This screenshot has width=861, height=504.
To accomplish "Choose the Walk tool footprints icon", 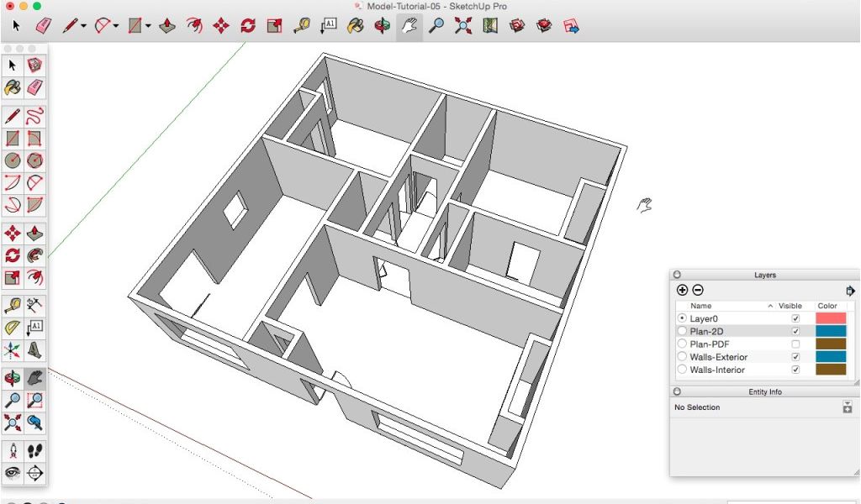I will (34, 451).
